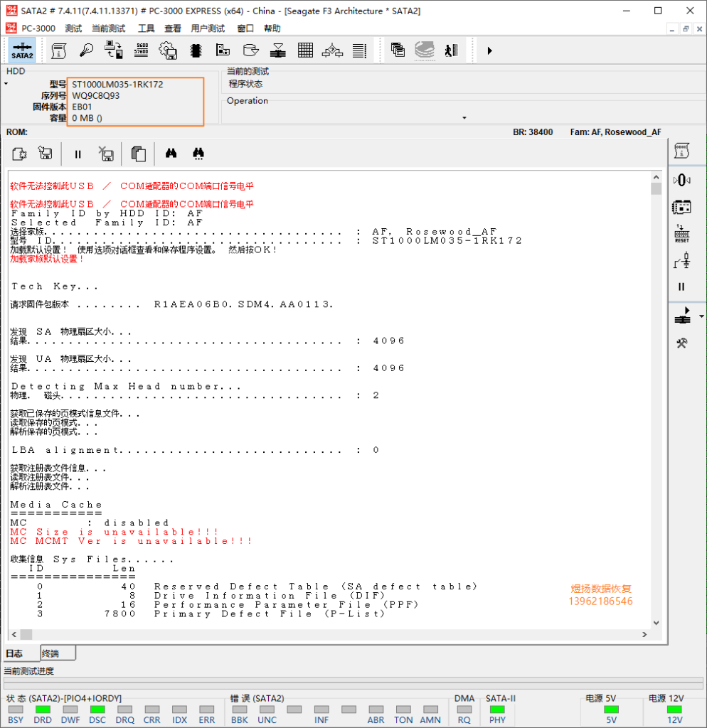Expand the dropdown arrow beside the platters icon
The width and height of the screenshot is (707, 728).
701,316
